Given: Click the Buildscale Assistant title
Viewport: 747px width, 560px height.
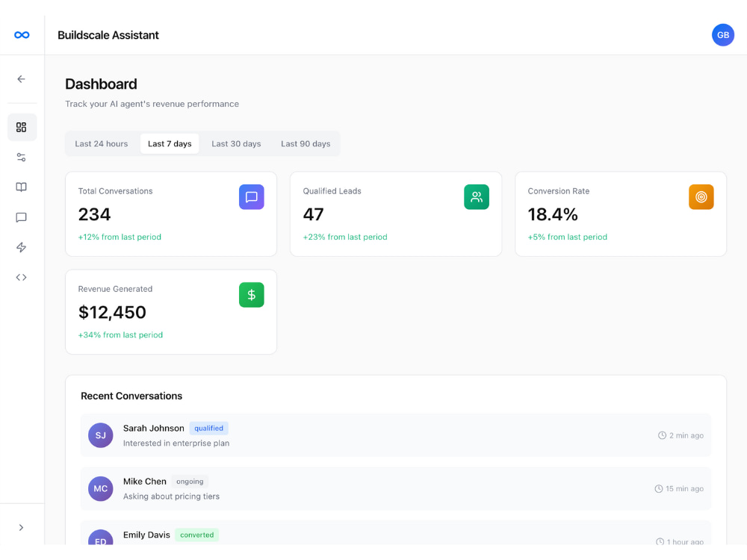Looking at the screenshot, I should click(x=108, y=35).
